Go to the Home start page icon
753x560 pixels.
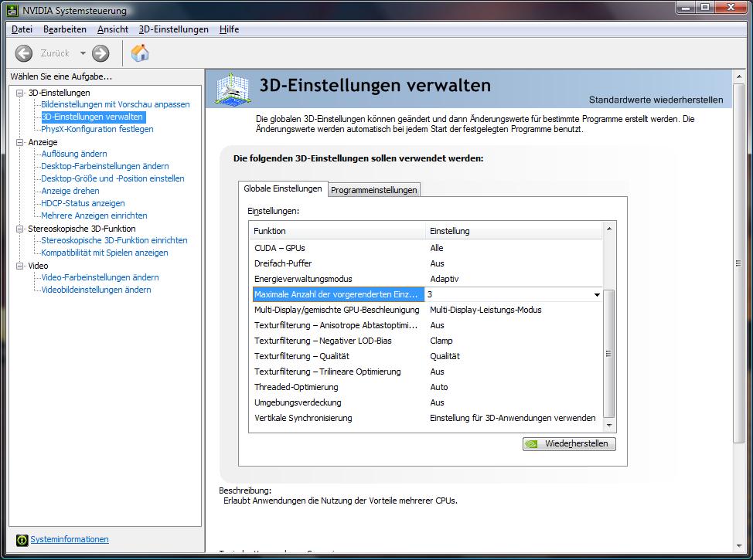140,53
